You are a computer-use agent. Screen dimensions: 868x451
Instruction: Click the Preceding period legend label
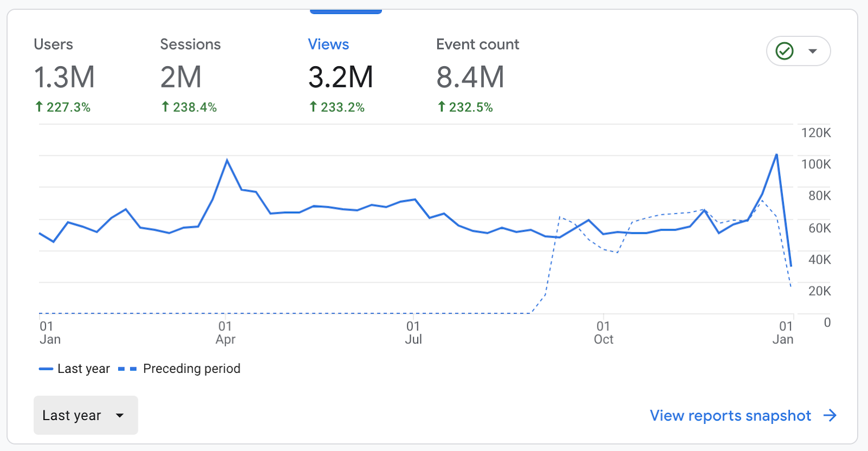tap(192, 369)
